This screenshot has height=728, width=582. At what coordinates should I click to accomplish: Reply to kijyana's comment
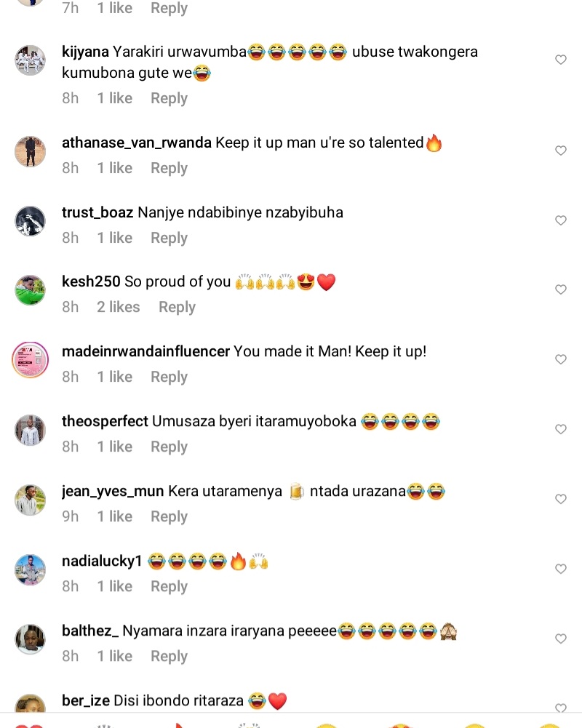tap(169, 98)
